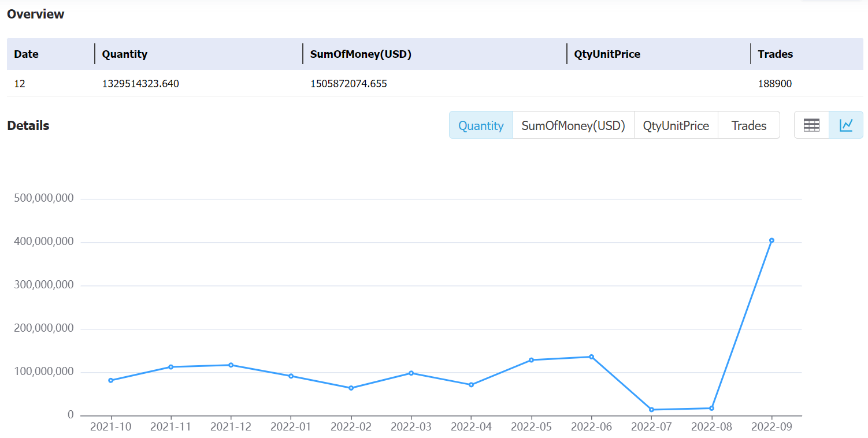Click the 2021-10 axis label

(x=110, y=426)
